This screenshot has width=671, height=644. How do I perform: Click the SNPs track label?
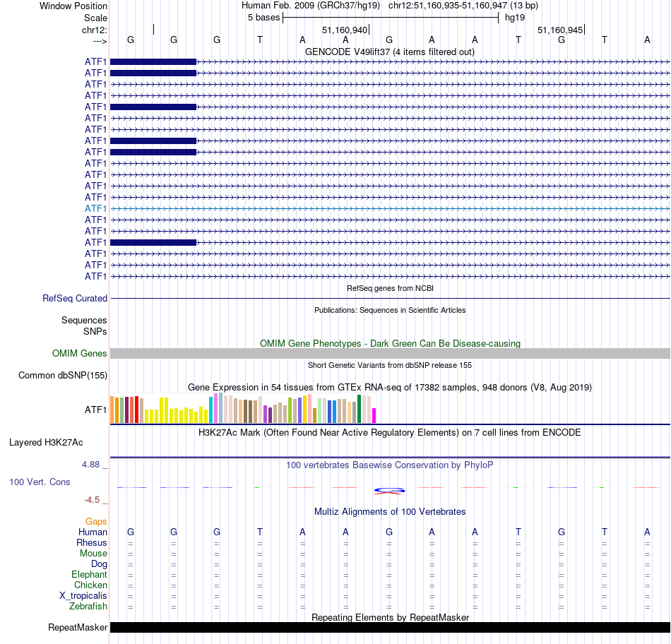(x=95, y=332)
